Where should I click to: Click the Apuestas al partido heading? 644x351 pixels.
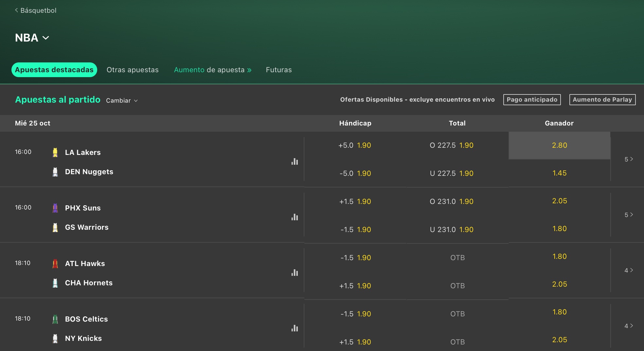pos(58,100)
